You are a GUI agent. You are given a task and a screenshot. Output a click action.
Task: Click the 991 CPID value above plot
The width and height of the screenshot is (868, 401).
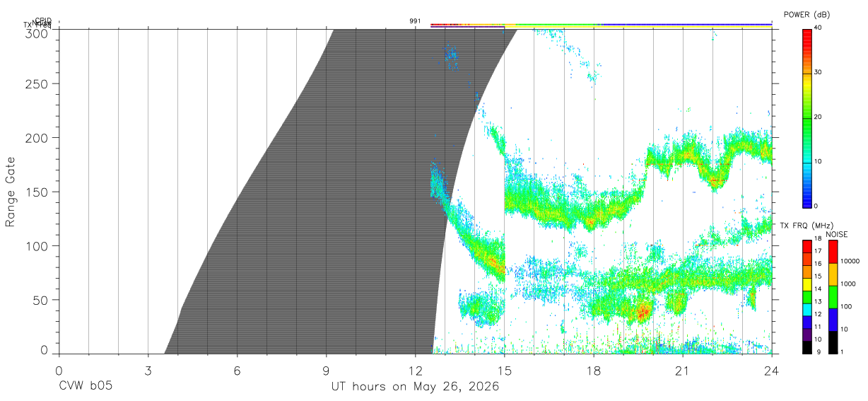(x=415, y=21)
